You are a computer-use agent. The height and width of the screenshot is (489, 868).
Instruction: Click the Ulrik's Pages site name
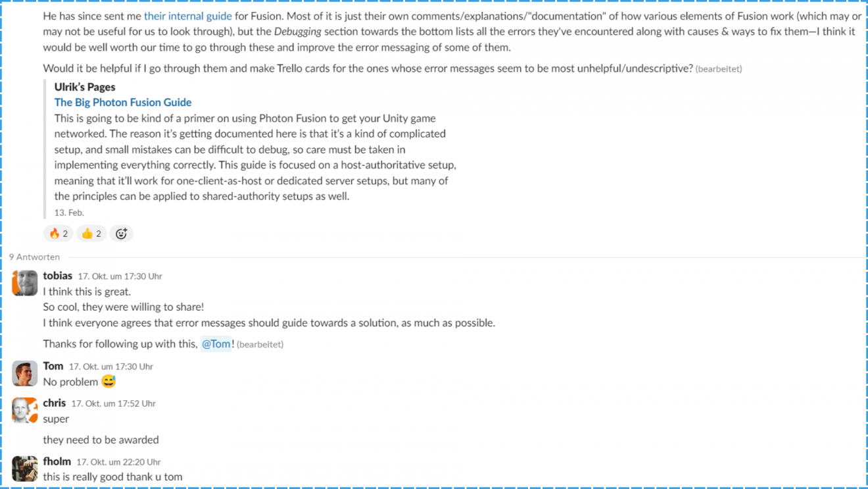[x=85, y=87]
